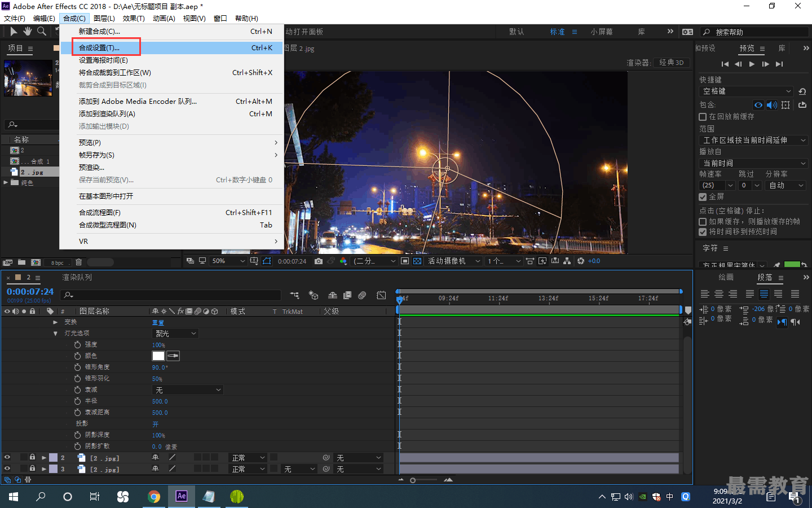Jump to last frame in Preview panel
This screenshot has width=812, height=508.
[x=779, y=64]
